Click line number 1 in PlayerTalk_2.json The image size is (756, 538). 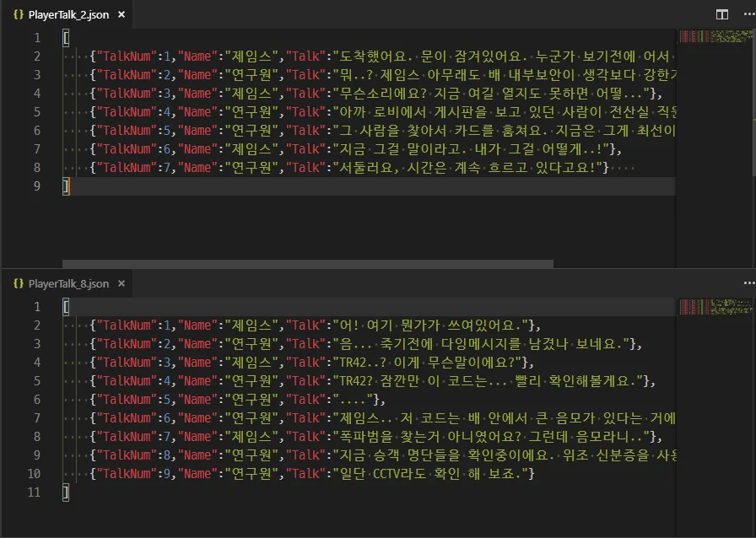36,38
